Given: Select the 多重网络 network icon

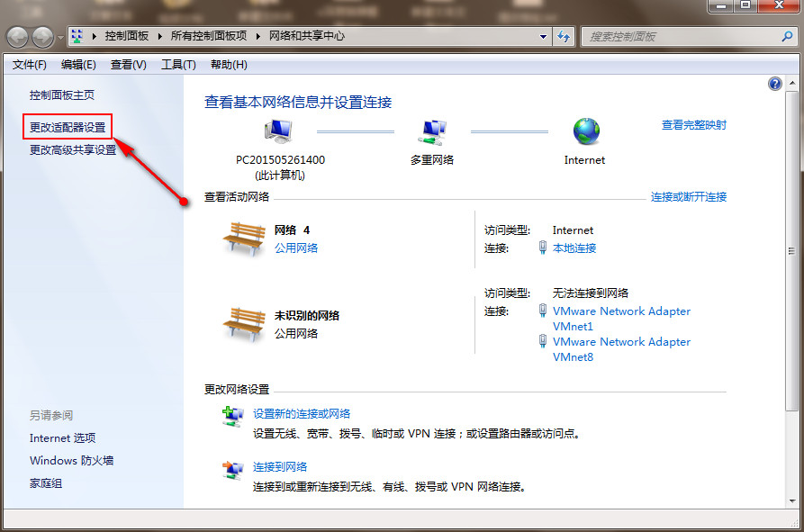Looking at the screenshot, I should (432, 131).
